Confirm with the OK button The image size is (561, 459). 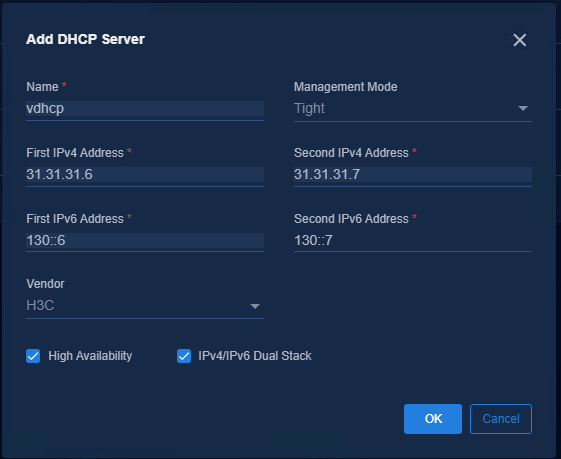433,419
